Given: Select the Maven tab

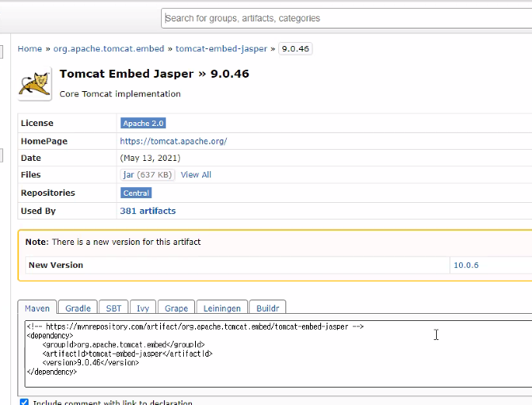Looking at the screenshot, I should [37, 308].
